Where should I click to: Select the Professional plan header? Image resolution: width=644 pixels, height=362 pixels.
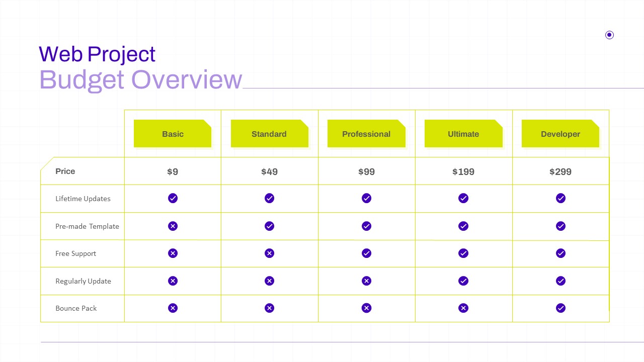366,134
